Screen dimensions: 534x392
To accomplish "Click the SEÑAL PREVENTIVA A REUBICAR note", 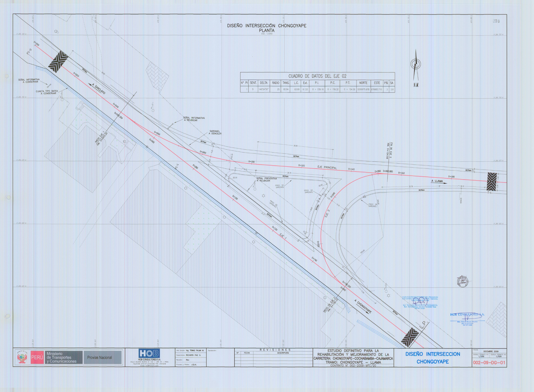I will (266, 179).
